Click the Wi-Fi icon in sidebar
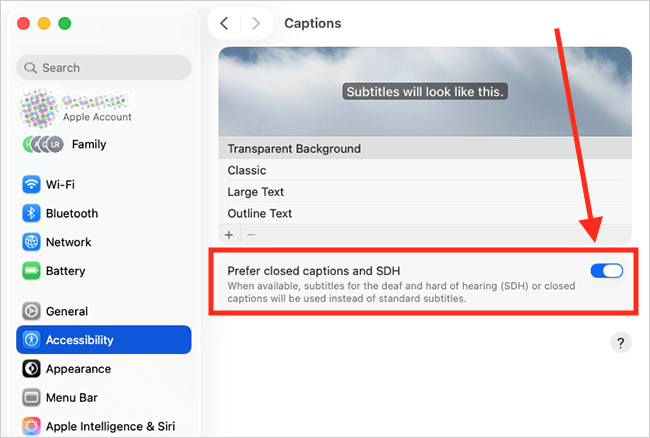This screenshot has height=438, width=650. point(31,184)
